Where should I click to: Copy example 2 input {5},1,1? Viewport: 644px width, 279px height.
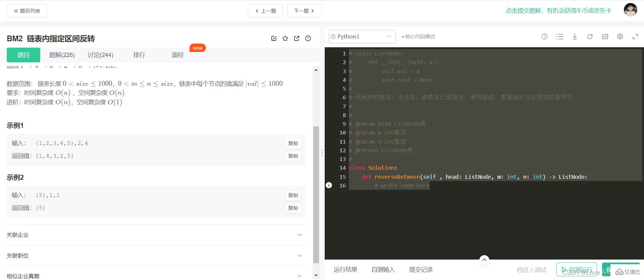click(293, 195)
